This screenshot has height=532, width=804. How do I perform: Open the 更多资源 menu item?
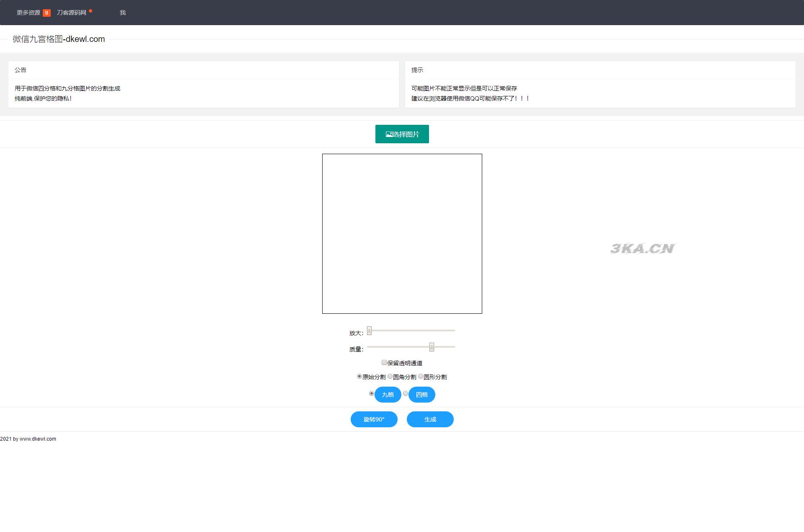(x=28, y=13)
